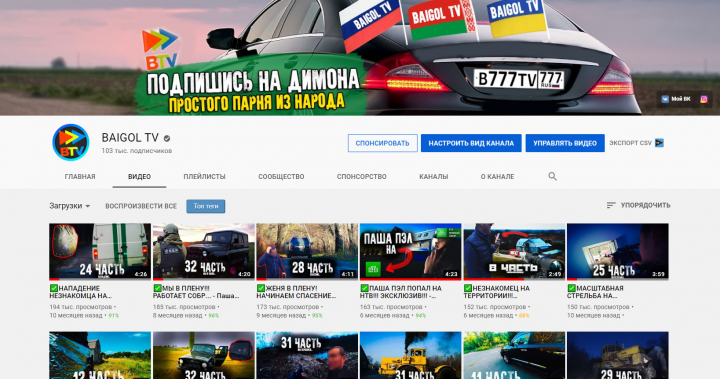The width and height of the screenshot is (720, 379).
Task: Open the 'Паша Пэл на' НТВ thumbnail
Action: click(x=411, y=251)
